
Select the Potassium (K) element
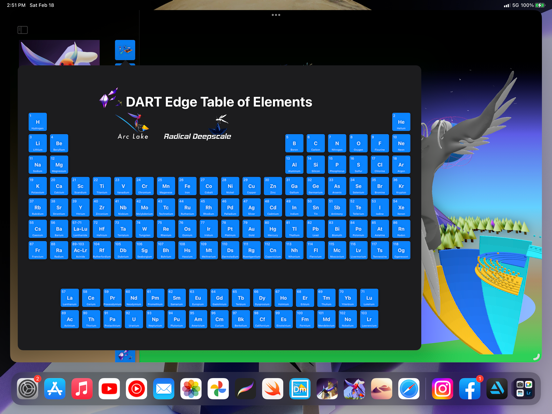point(38,186)
